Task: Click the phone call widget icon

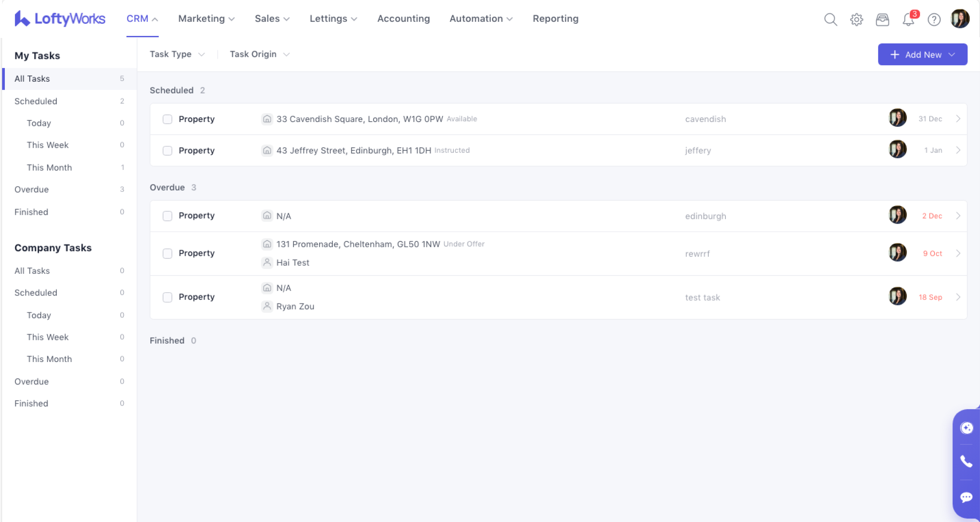Action: 966,461
